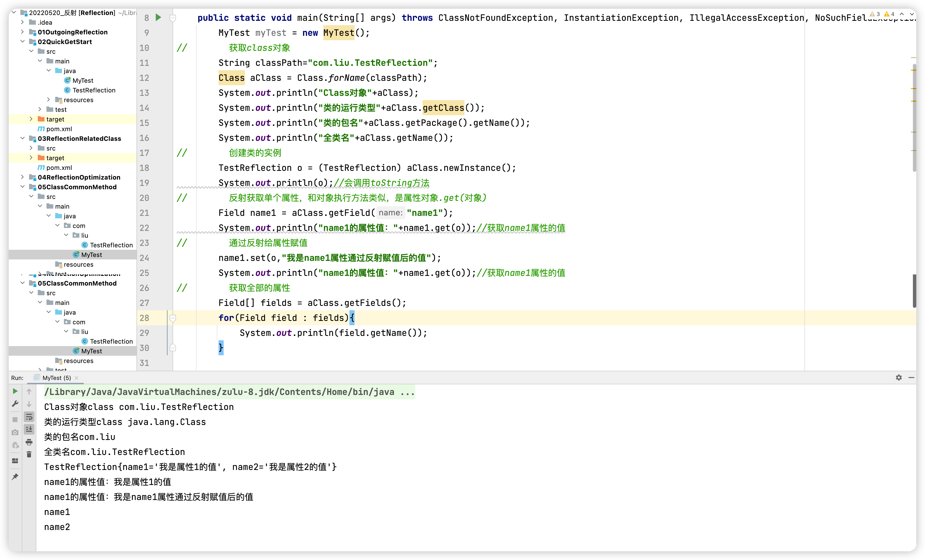Screen dimensions: 925x560
Task: Click the attach debugger bug icon
Action: (x=15, y=445)
